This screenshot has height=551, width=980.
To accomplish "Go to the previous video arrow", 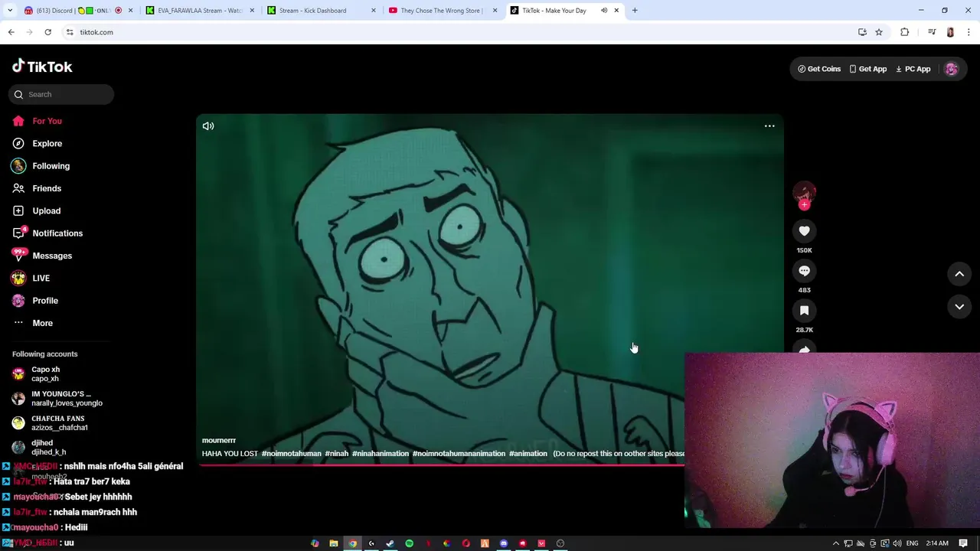I will click(959, 274).
